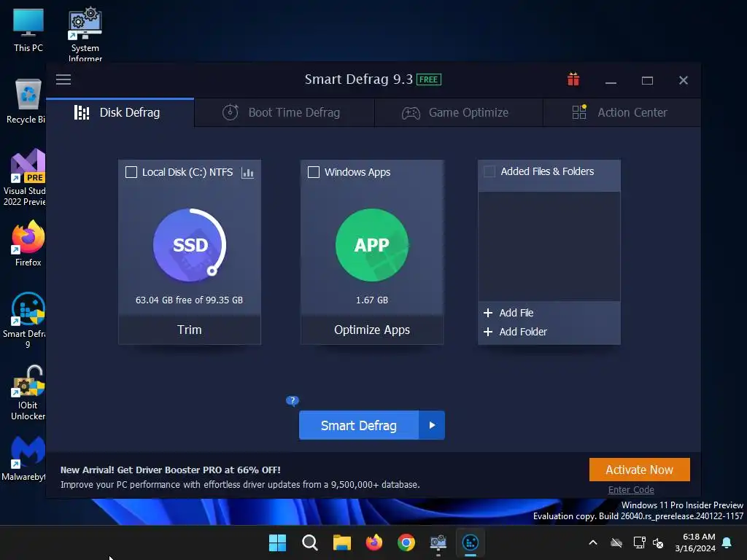Open the muted volume tray icon
The width and height of the screenshot is (747, 560).
(x=659, y=542)
